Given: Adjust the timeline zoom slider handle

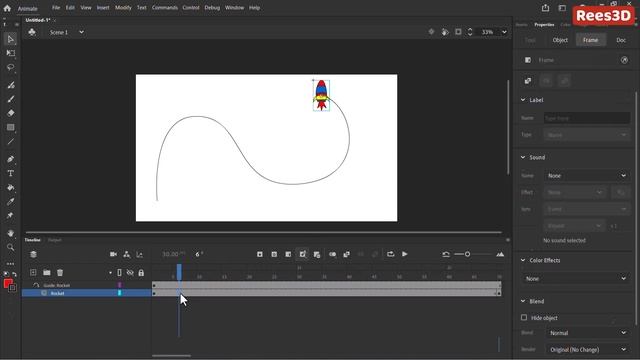Looking at the screenshot, I should point(467,254).
